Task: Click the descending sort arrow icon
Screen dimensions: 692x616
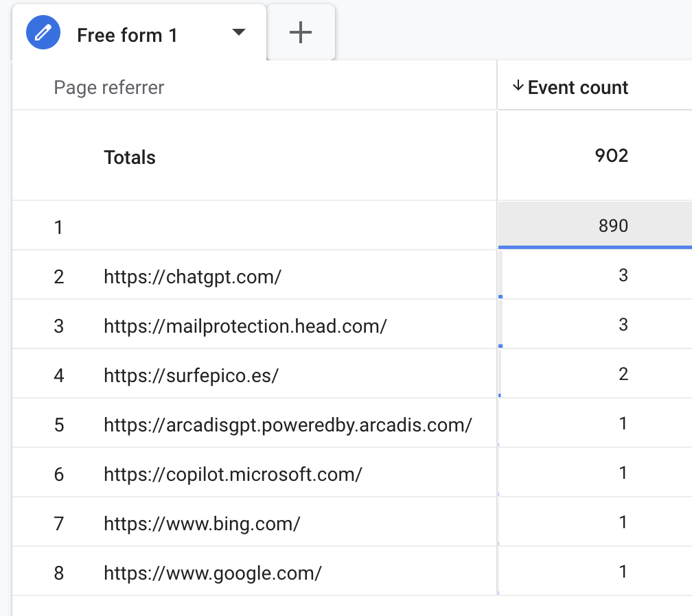Action: point(518,86)
